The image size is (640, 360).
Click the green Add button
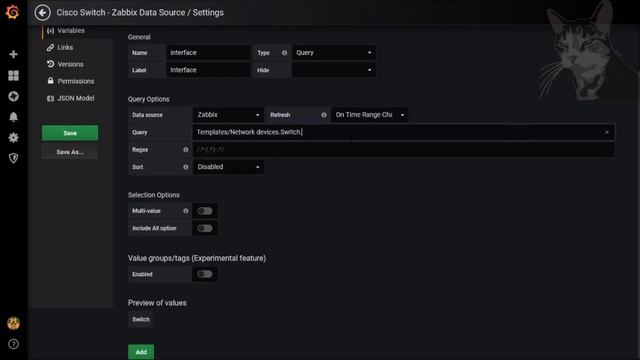[x=141, y=352]
